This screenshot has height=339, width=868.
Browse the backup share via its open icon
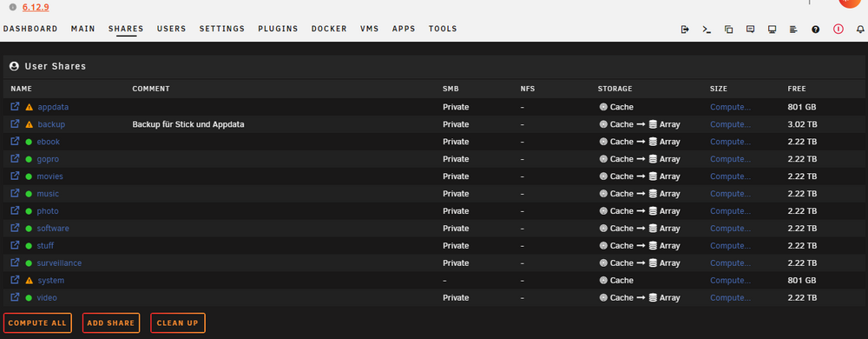pyautogui.click(x=16, y=123)
